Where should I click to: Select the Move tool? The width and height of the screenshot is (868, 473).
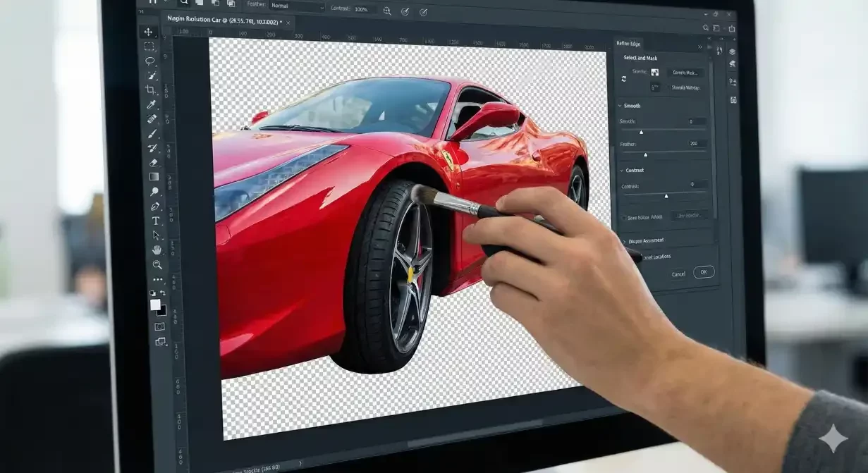point(149,32)
